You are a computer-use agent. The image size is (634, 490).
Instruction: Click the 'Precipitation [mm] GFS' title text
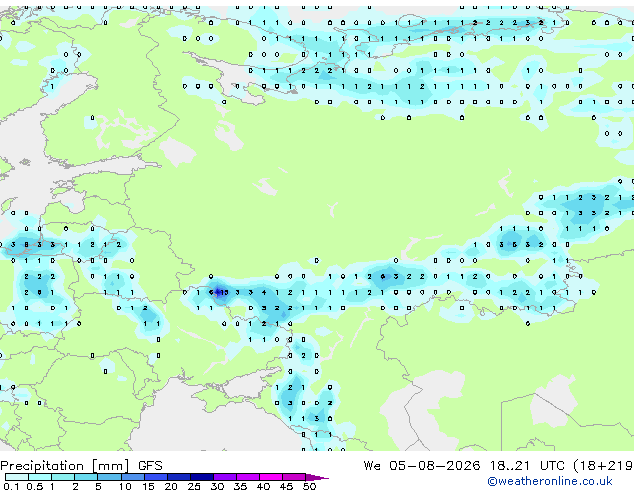tap(81, 466)
